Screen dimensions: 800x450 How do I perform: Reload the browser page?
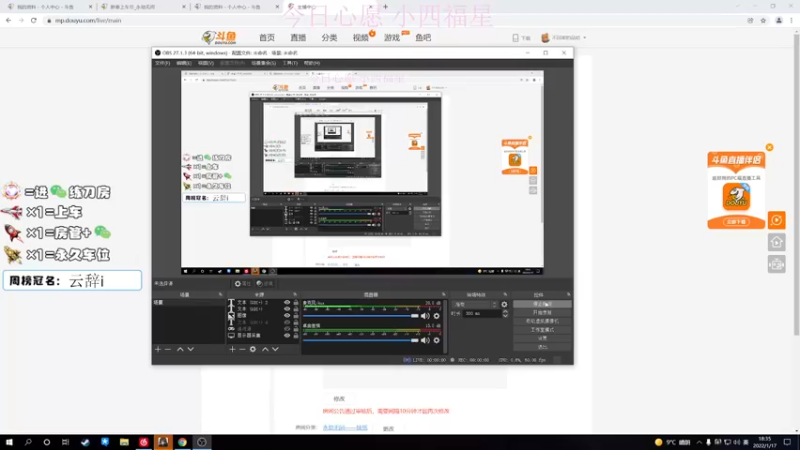[x=34, y=20]
